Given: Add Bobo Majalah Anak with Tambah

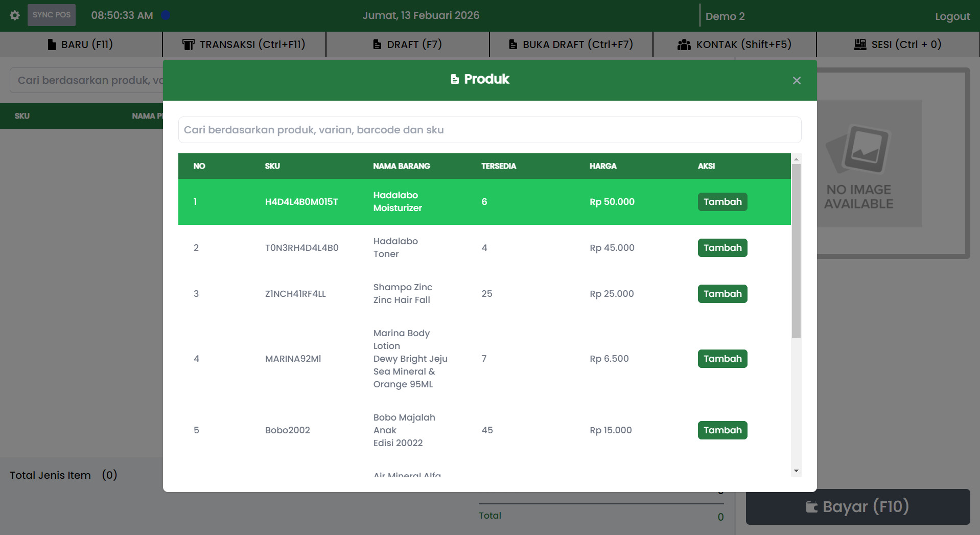Looking at the screenshot, I should click(722, 430).
